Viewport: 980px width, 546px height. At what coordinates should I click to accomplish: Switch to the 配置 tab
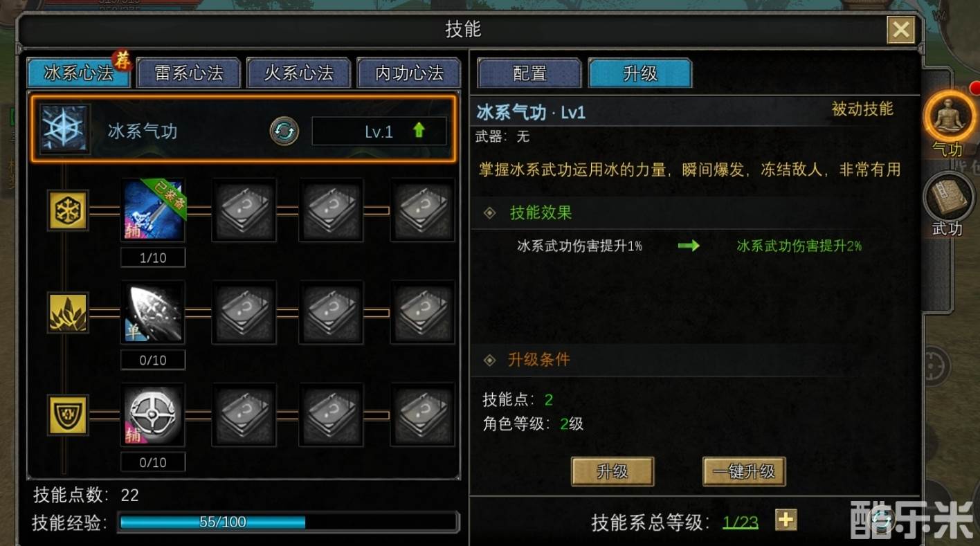point(529,73)
